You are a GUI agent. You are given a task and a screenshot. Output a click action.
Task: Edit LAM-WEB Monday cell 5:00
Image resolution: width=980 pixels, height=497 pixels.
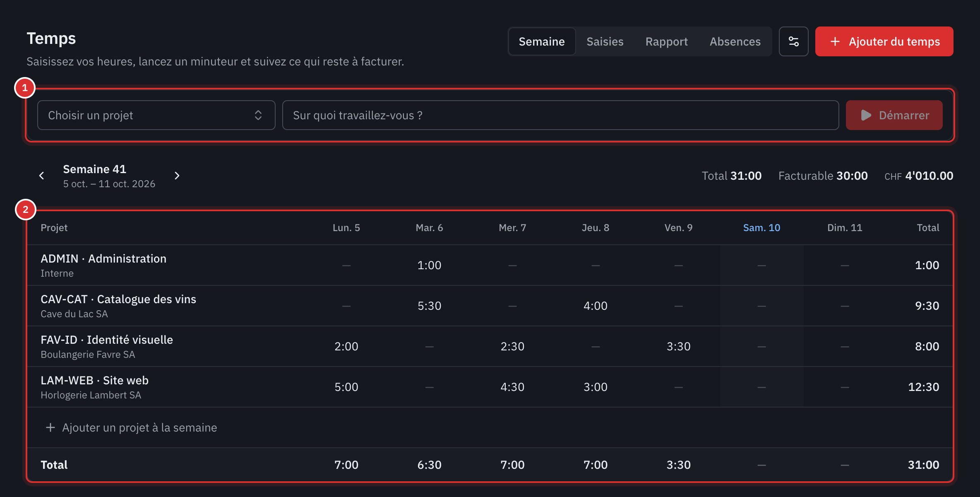pos(346,387)
